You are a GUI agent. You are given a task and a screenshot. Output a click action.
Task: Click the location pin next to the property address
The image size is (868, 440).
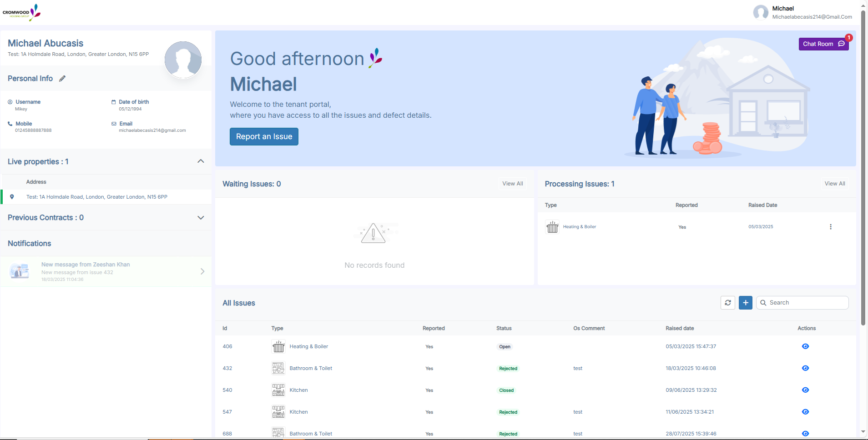pyautogui.click(x=12, y=197)
